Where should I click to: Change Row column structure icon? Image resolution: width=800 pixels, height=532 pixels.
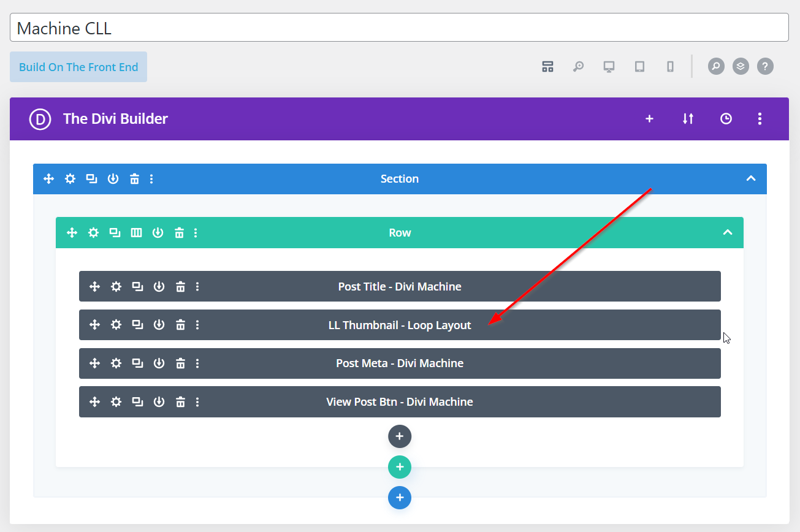(136, 233)
